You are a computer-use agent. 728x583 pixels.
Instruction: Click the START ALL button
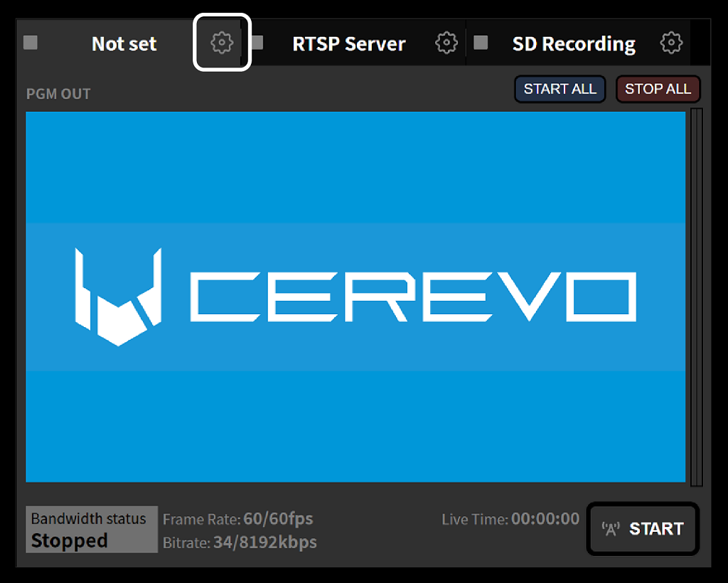point(560,89)
